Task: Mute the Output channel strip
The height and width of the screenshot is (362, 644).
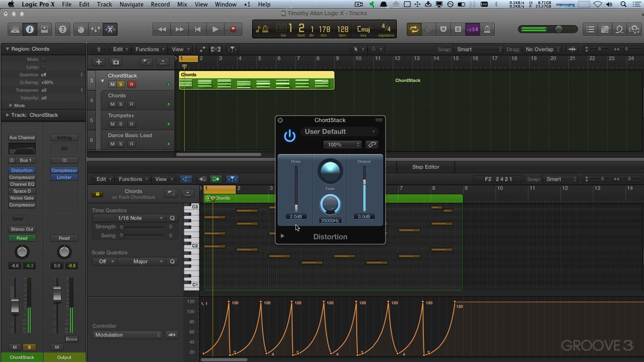Action: coord(57,347)
